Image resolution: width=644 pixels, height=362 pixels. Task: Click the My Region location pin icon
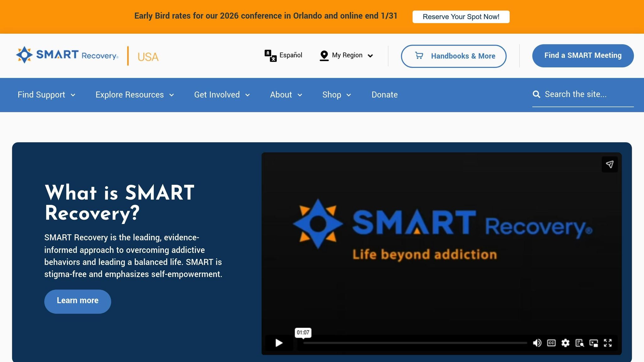324,56
